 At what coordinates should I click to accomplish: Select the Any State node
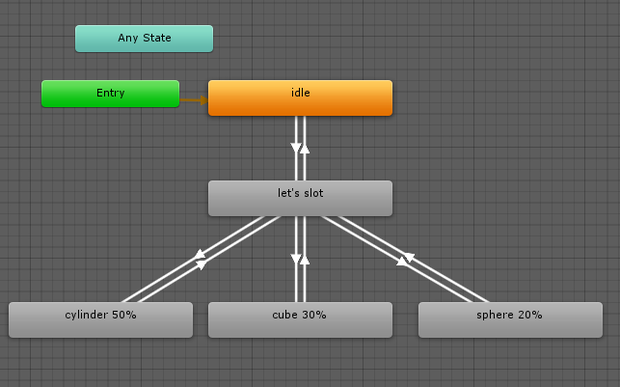144,38
